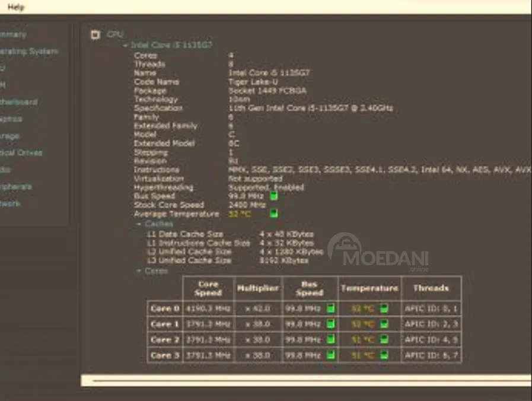
Task: Select Optical Drives in the sidebar
Action: 21,153
